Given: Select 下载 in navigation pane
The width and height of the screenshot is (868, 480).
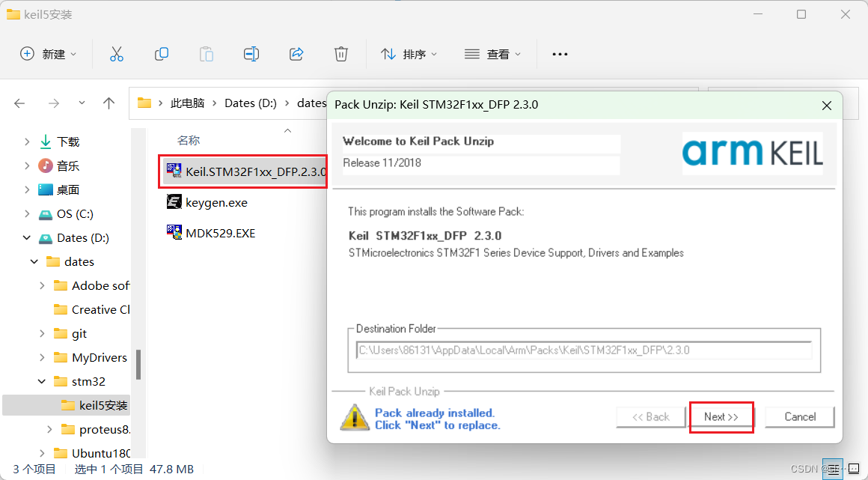Looking at the screenshot, I should pos(68,142).
